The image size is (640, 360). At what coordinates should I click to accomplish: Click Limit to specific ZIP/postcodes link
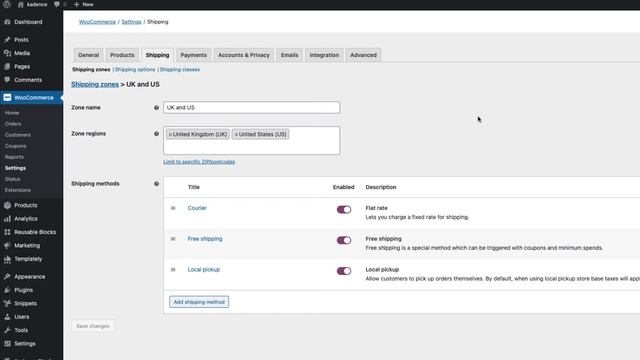click(199, 162)
